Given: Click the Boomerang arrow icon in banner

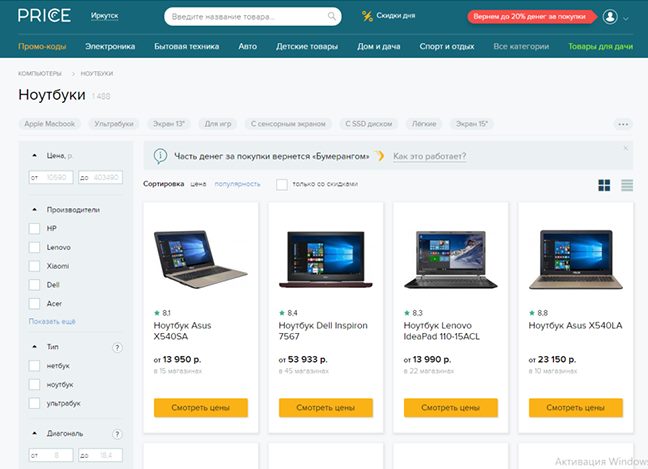Looking at the screenshot, I should coord(379,156).
